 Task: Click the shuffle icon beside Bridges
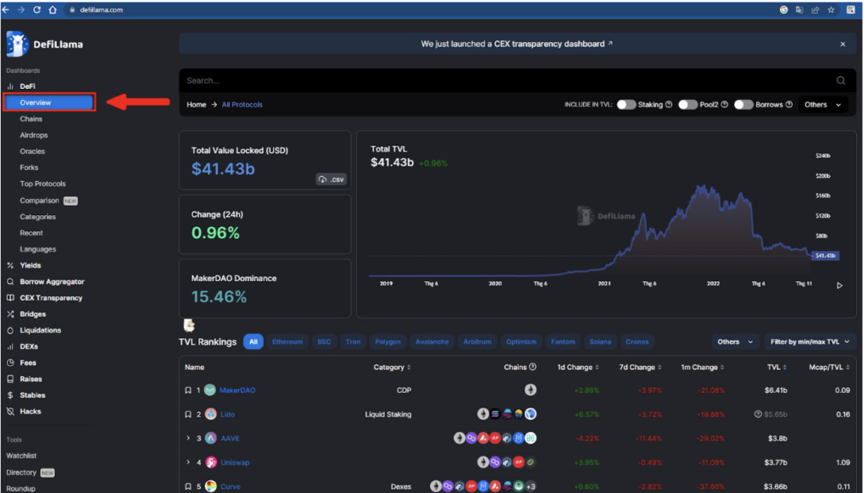coord(10,314)
